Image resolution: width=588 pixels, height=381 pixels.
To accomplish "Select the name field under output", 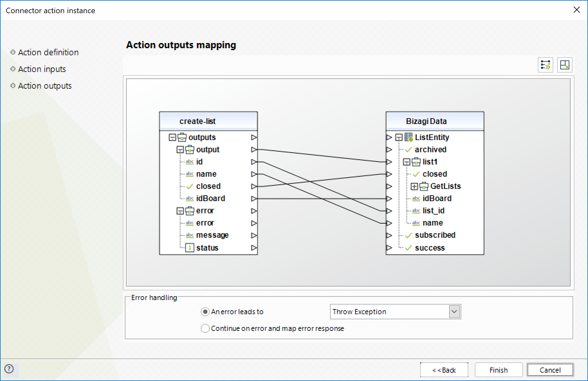I will (x=206, y=174).
